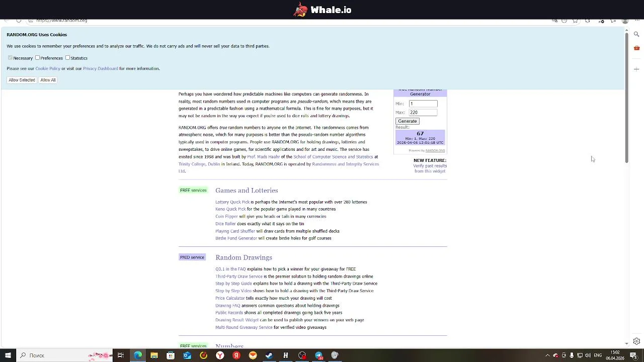Open the red Ya Yandex taskbar icon
644x362 pixels.
[x=236, y=355]
